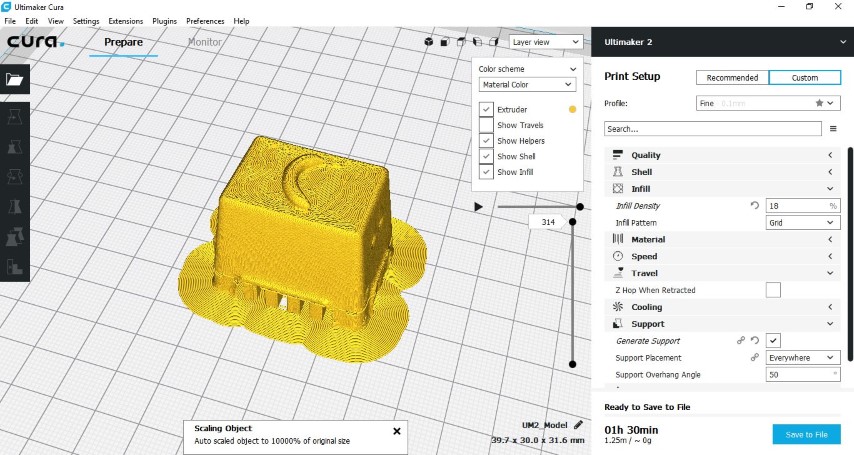Click the settings Search field

[x=712, y=129]
